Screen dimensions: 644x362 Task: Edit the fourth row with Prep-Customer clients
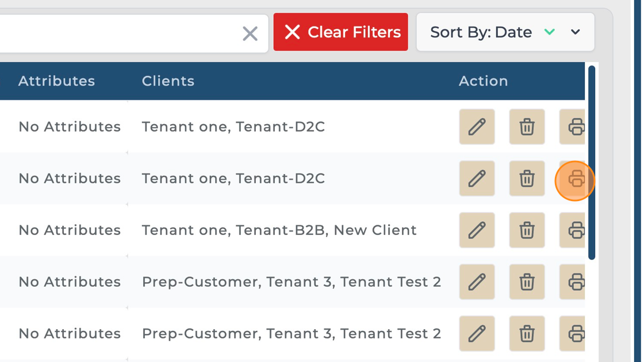tap(477, 282)
